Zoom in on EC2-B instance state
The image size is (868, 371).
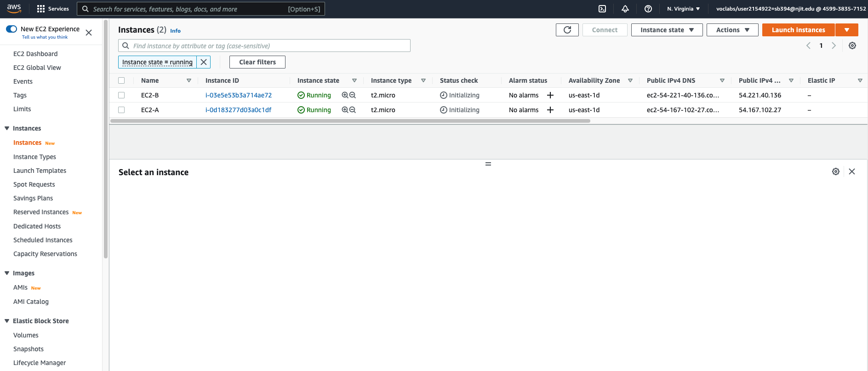[x=345, y=95]
